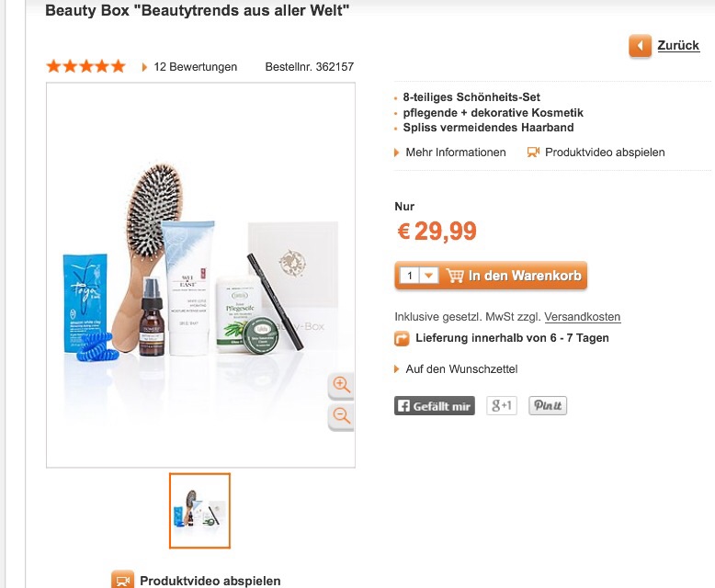The image size is (715, 588).
Task: Click the Pin it button
Action: point(548,406)
